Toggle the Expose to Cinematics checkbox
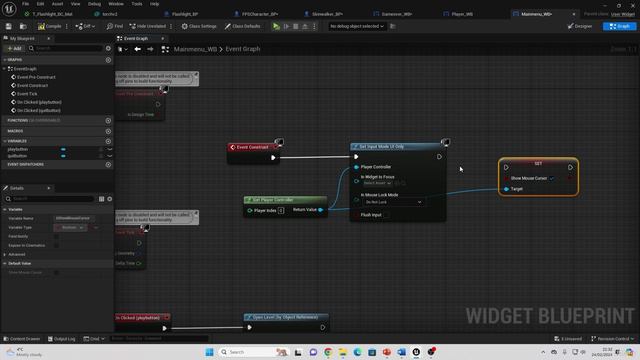The height and width of the screenshot is (360, 640). click(56, 245)
